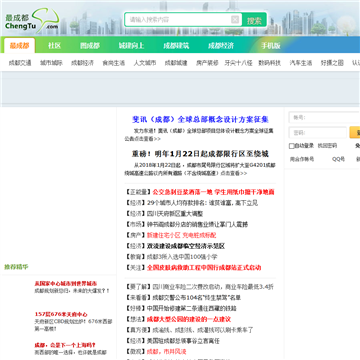Open headline 明年1月22日起成都限行区至绕城
This screenshot has height=360, width=360.
click(200, 154)
